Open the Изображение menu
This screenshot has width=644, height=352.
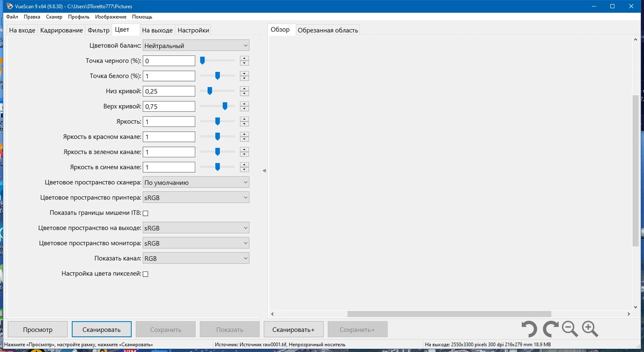click(111, 17)
